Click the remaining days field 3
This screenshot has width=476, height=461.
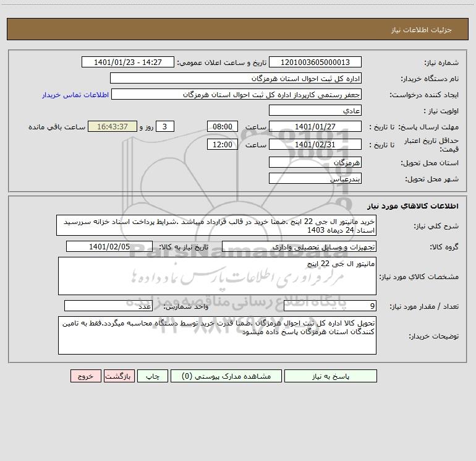point(165,126)
